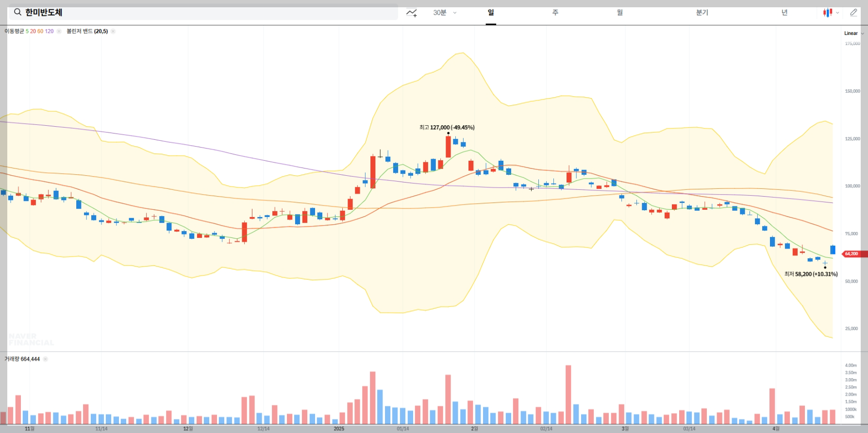Remove the 이동평균 moving average indicator
Screen dimensions: 868x433
point(59,31)
